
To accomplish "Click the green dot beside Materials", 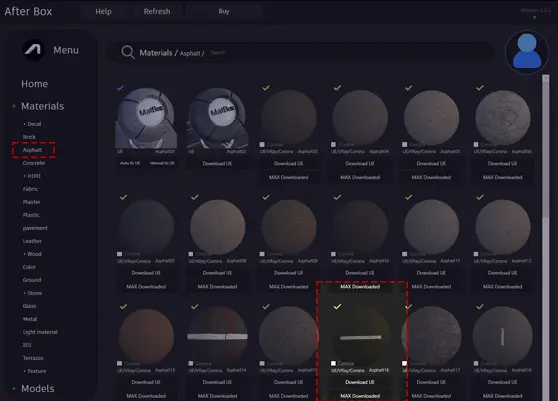I will tap(14, 106).
